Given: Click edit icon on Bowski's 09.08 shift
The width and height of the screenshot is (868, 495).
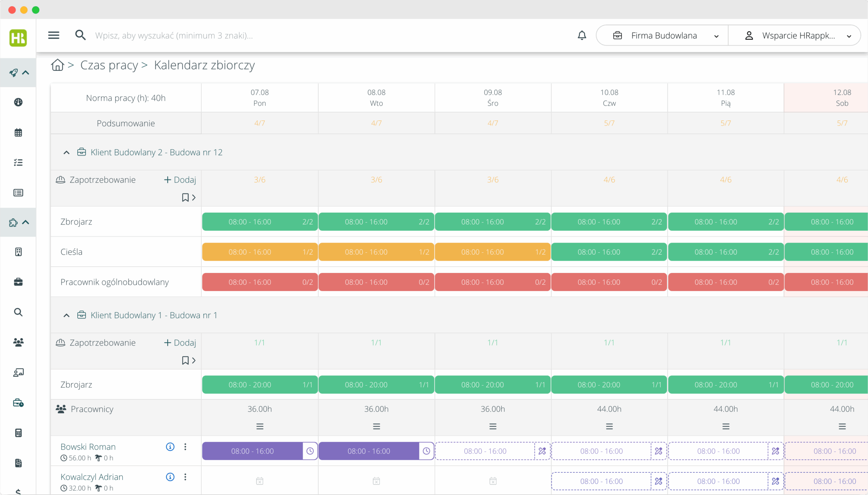Looking at the screenshot, I should (x=542, y=451).
